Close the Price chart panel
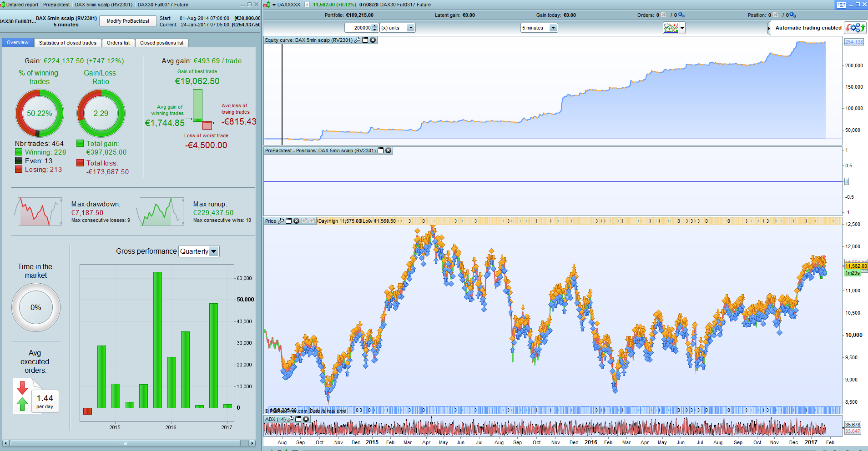The image size is (868, 451). point(296,221)
